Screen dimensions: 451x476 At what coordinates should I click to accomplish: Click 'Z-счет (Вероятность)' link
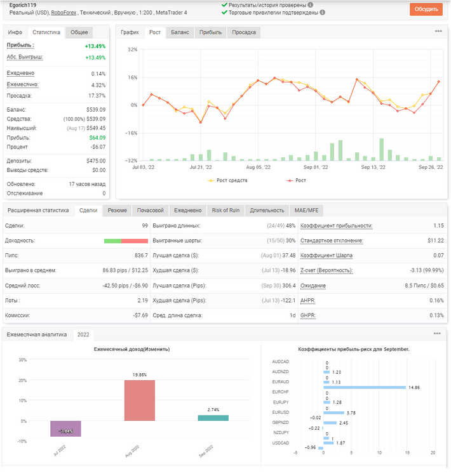326,270
